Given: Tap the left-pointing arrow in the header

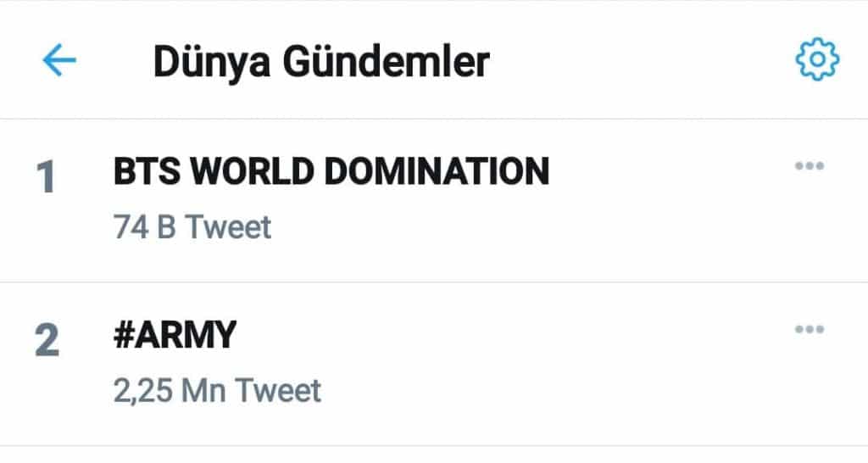Looking at the screenshot, I should point(58,61).
